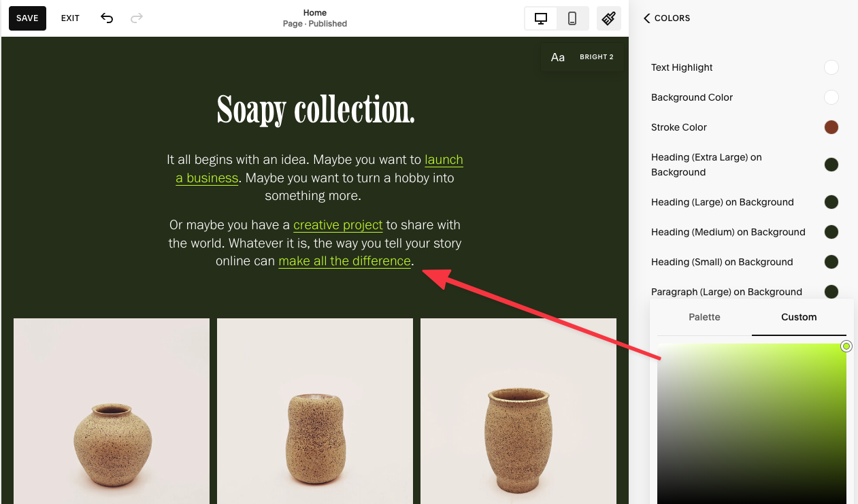858x504 pixels.
Task: Open Paragraph (Large) on Background swatch
Action: pos(831,292)
